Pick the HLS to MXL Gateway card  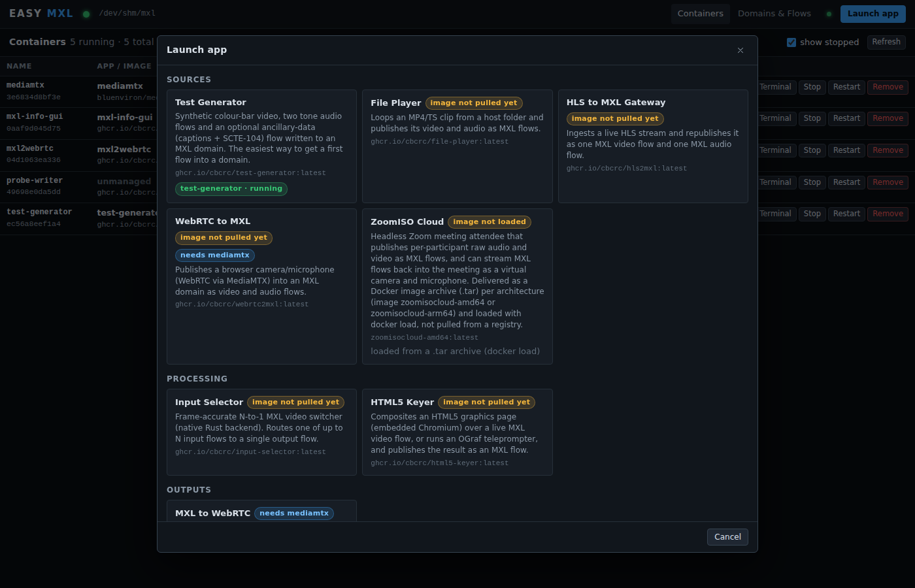pyautogui.click(x=653, y=146)
